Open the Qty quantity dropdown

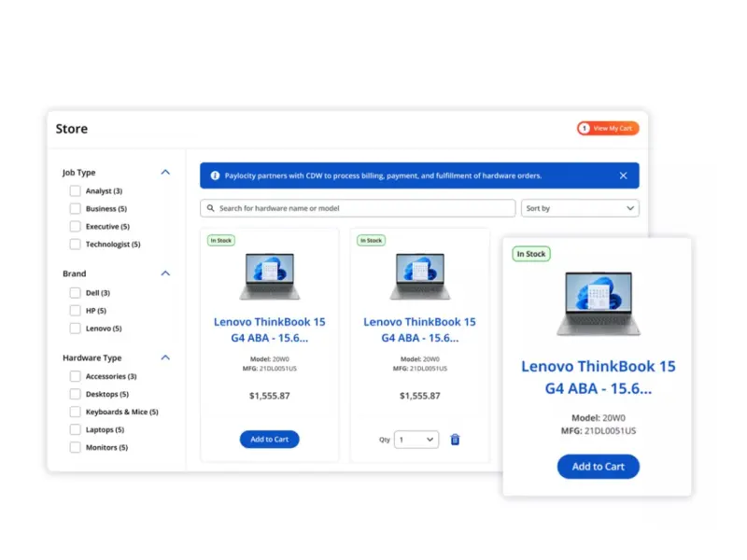pos(416,440)
